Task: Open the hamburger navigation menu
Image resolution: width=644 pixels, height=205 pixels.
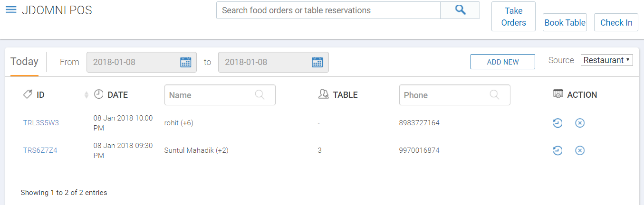Action: [x=11, y=10]
